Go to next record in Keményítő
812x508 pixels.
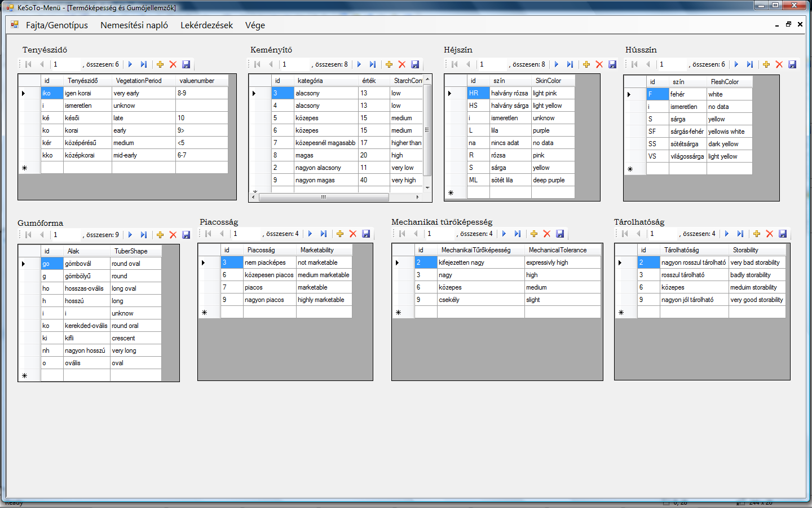pyautogui.click(x=359, y=64)
